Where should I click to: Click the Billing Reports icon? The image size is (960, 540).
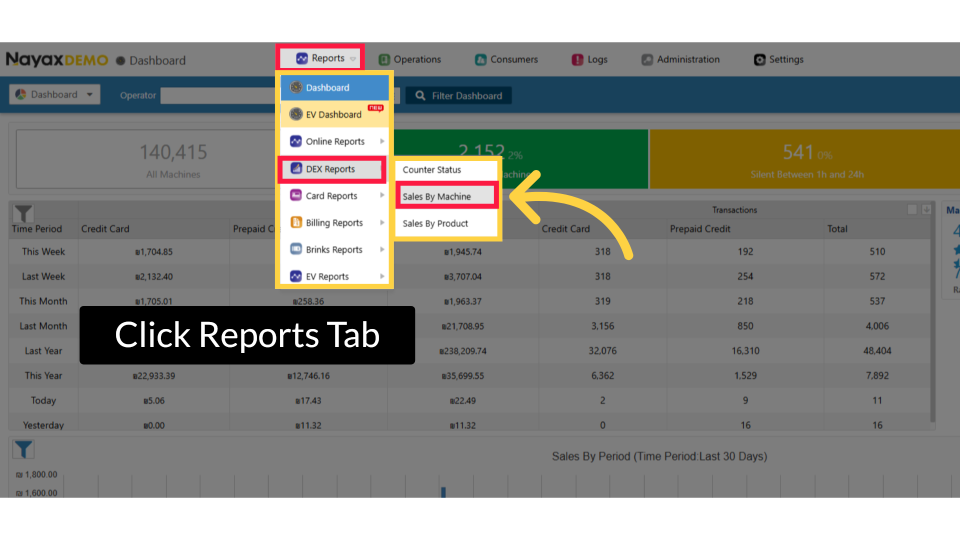click(x=296, y=222)
